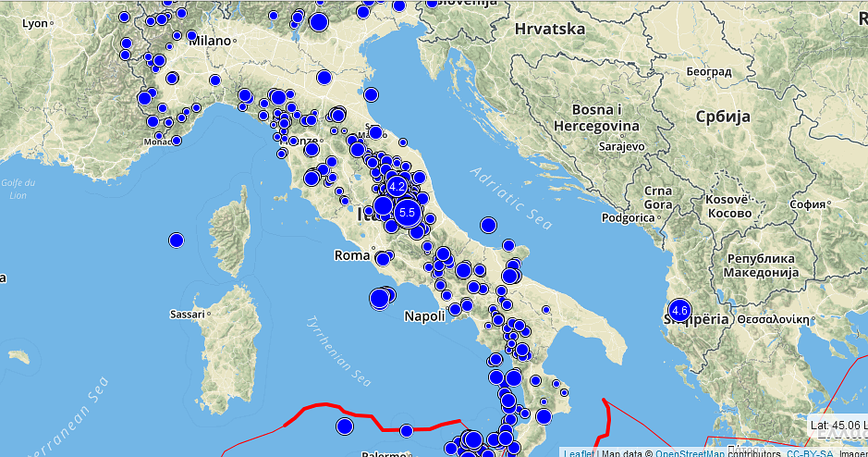Click the magnitude 5.5 earthquake marker

407,213
